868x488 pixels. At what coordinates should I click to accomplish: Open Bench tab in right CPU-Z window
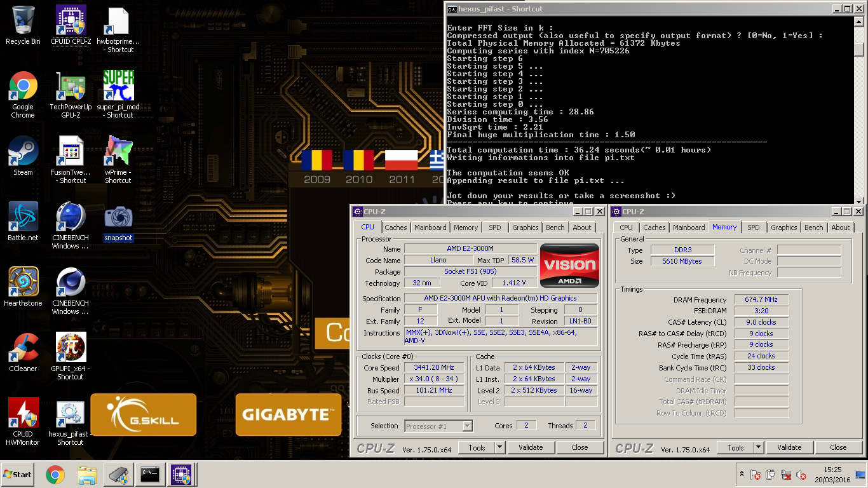814,227
